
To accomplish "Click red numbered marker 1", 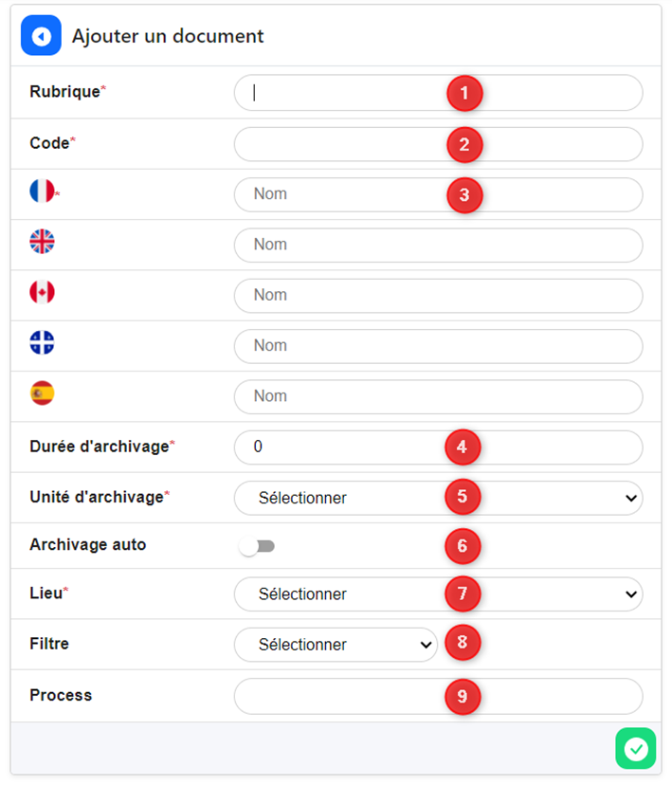I will 464,93.
